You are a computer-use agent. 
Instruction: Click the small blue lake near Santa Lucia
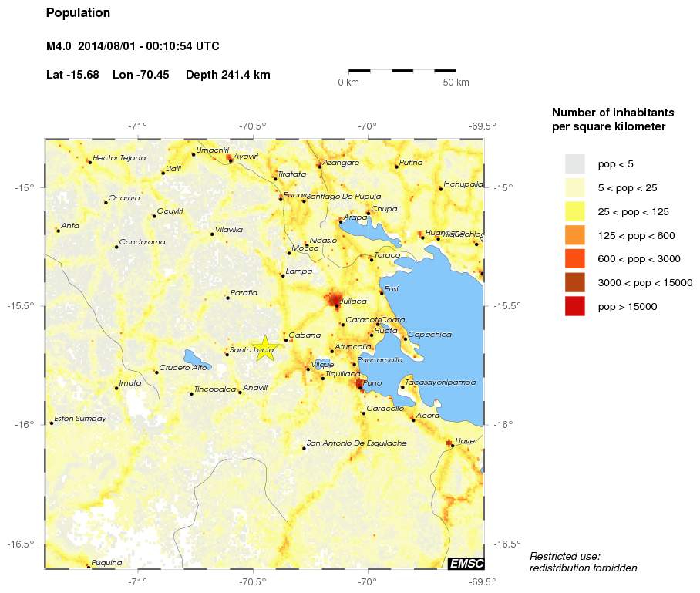point(197,358)
